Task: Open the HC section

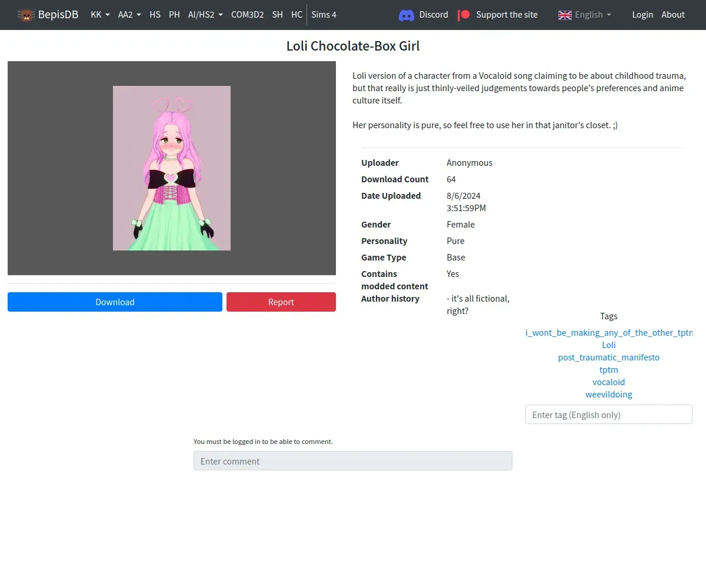Action: [x=297, y=15]
